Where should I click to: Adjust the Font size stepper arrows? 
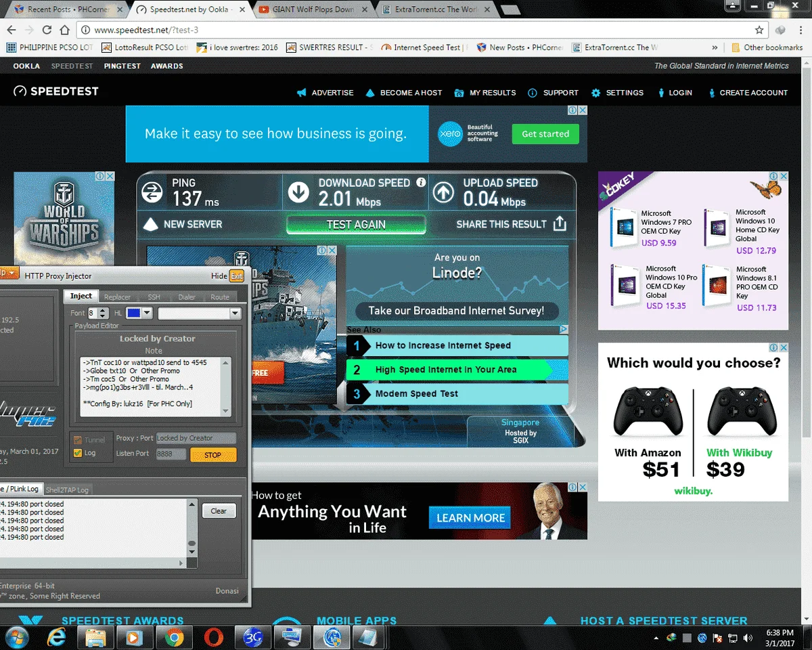(103, 313)
